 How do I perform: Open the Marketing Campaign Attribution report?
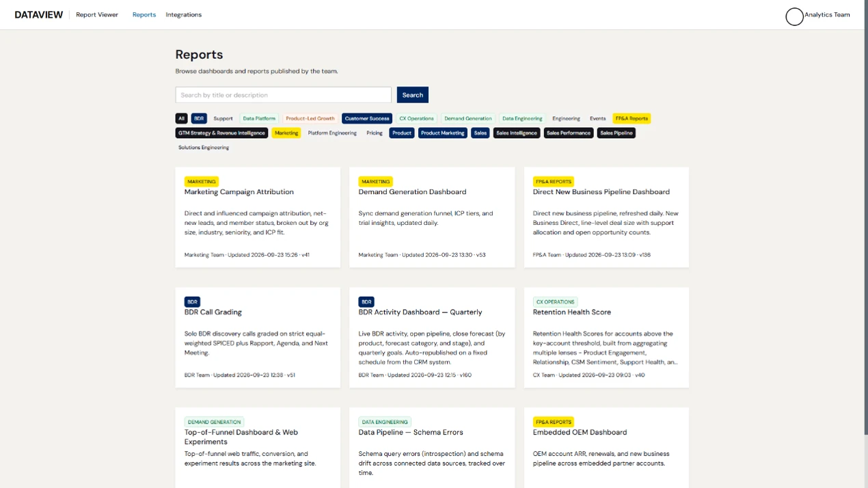coord(239,192)
